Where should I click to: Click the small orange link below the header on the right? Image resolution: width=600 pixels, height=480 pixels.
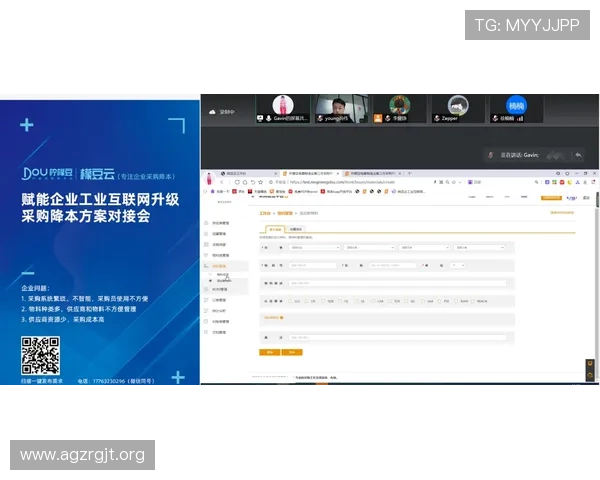(562, 212)
